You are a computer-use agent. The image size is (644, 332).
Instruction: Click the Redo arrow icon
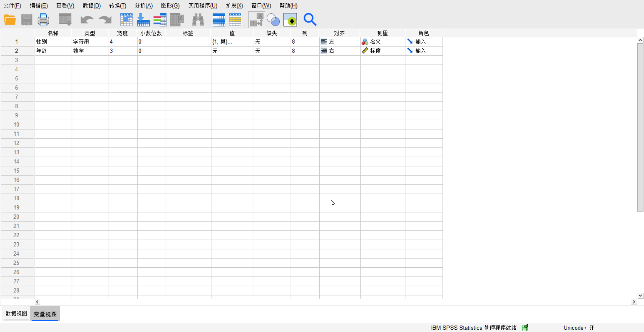[105, 20]
